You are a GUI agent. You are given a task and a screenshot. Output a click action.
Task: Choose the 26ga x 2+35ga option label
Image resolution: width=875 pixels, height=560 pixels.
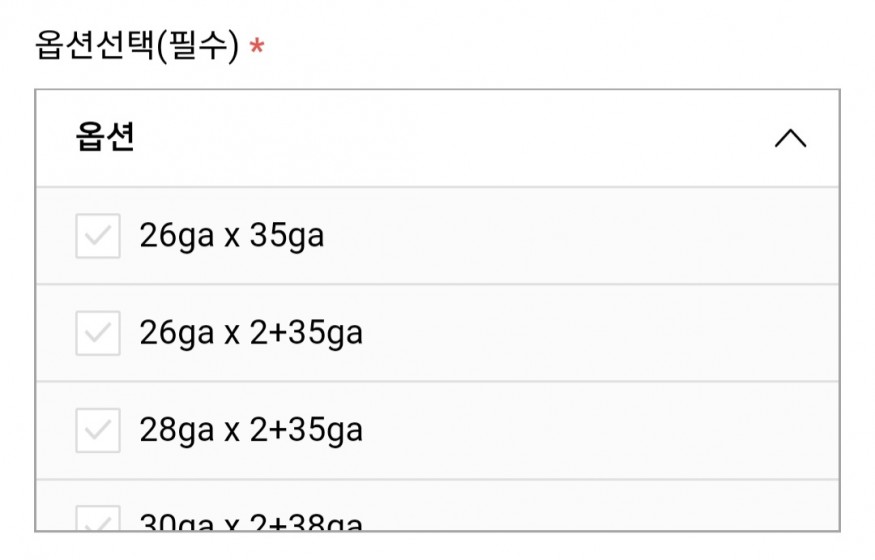[251, 333]
